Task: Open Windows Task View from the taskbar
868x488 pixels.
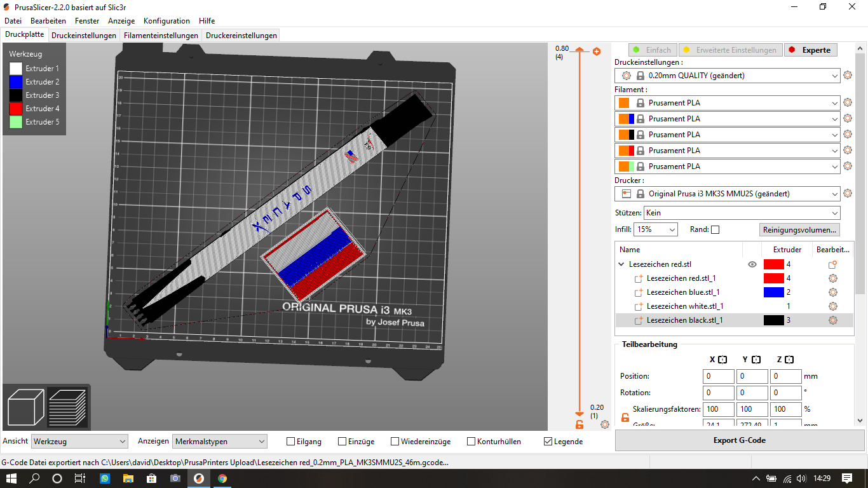Action: point(80,478)
